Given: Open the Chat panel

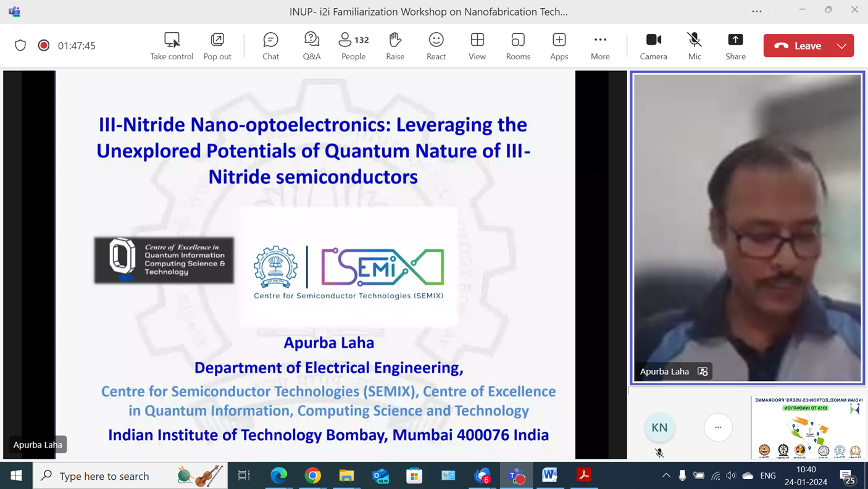Looking at the screenshot, I should tap(270, 46).
